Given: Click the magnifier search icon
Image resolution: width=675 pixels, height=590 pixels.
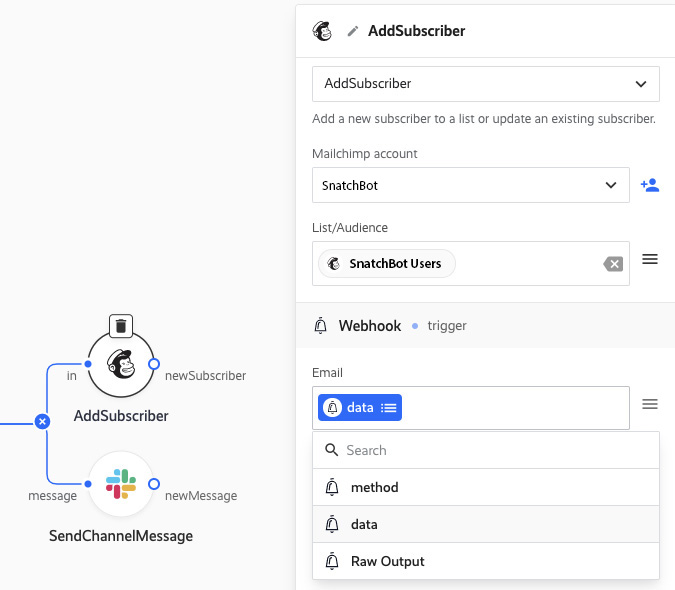Looking at the screenshot, I should [x=331, y=450].
